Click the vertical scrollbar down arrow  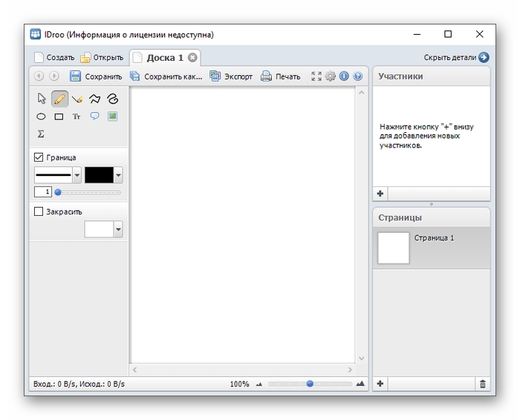[362, 358]
